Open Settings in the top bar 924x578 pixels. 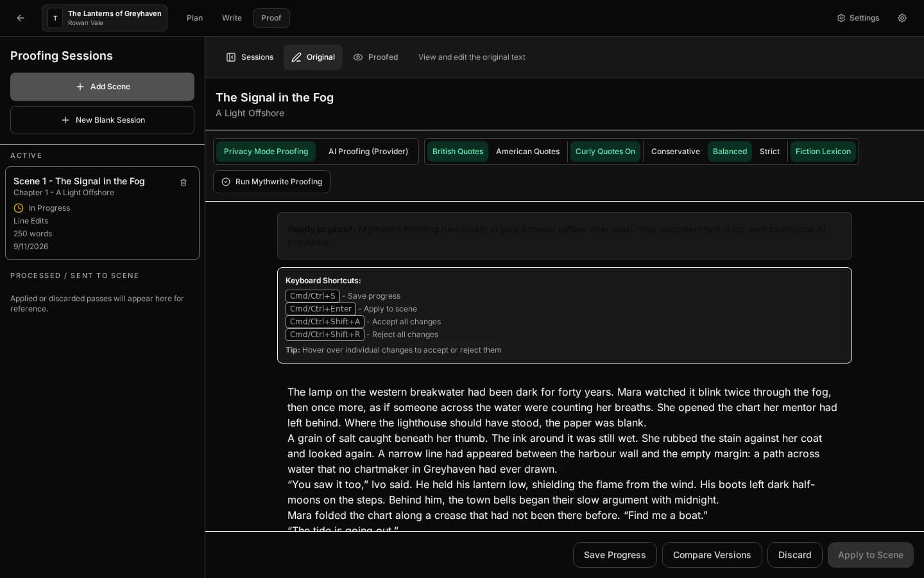pyautogui.click(x=858, y=18)
